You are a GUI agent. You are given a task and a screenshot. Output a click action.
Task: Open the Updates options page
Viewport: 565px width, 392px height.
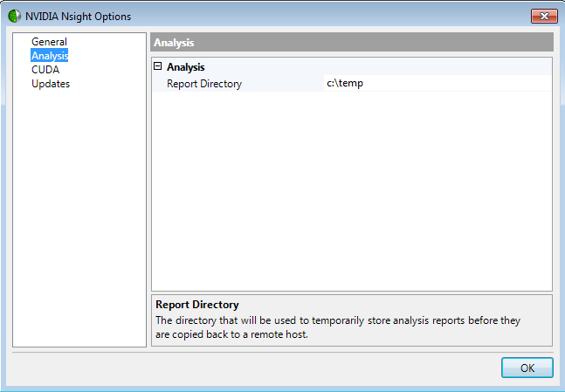point(51,84)
